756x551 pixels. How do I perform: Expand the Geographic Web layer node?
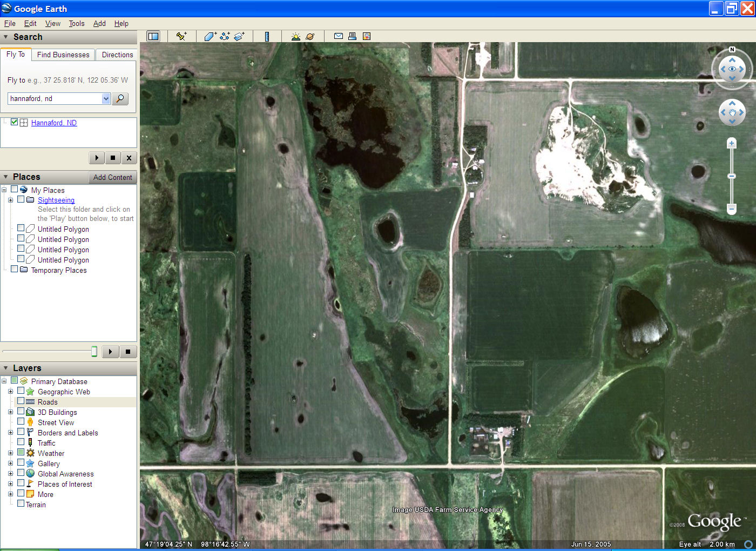pos(10,392)
